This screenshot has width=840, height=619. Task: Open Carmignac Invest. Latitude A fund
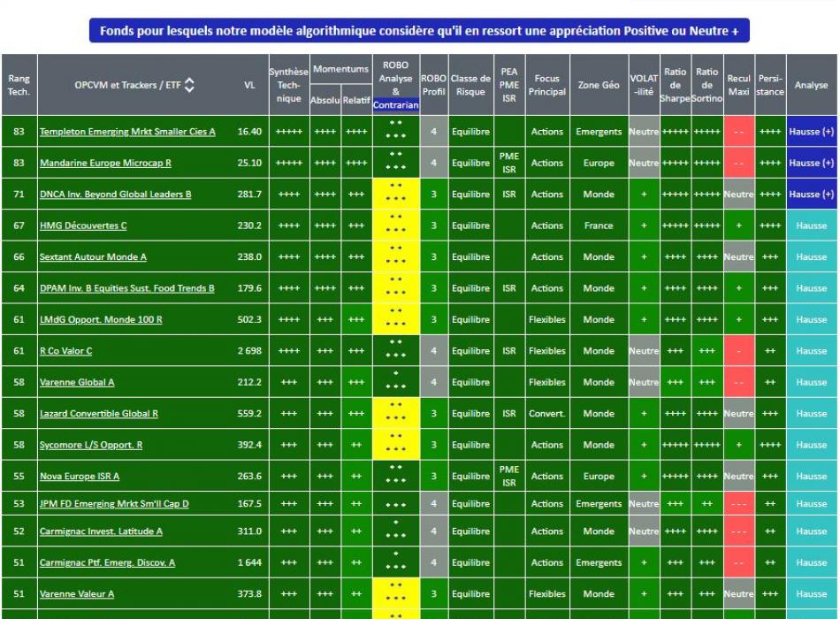point(101,531)
